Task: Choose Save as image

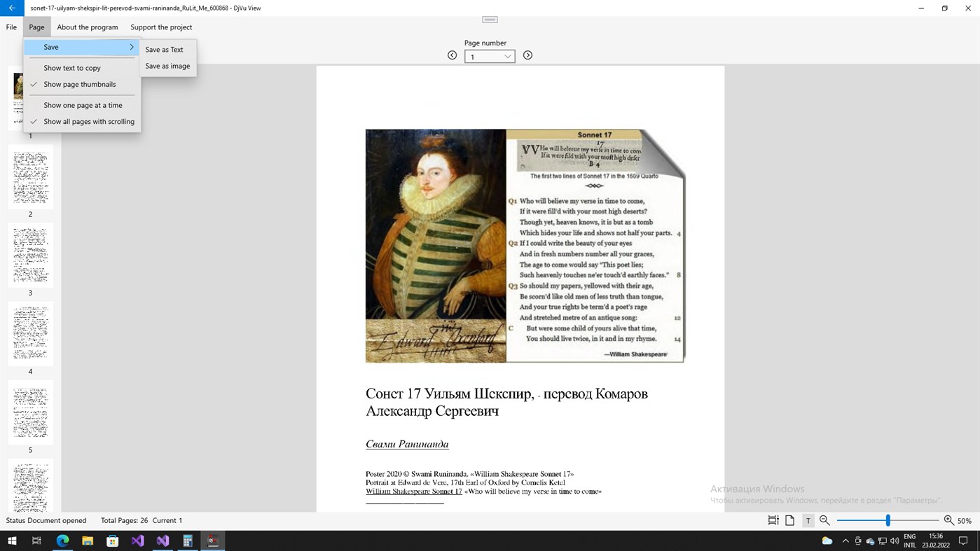Action: click(x=167, y=66)
